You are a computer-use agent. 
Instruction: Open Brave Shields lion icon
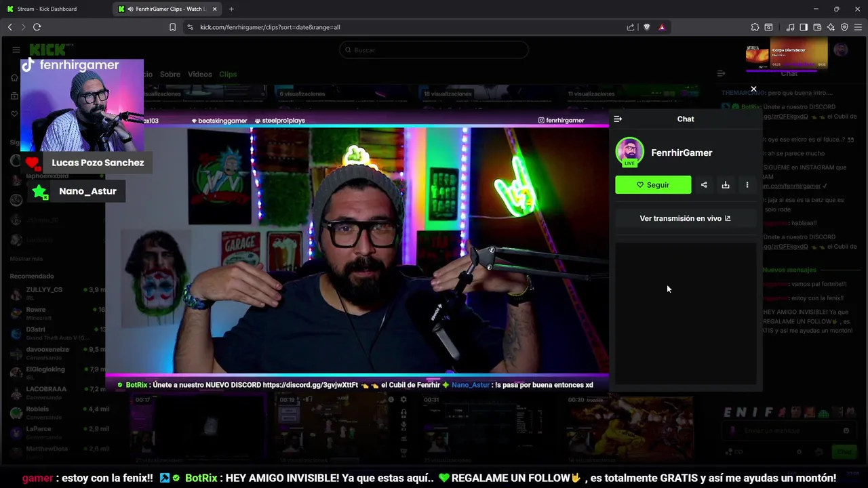[646, 27]
